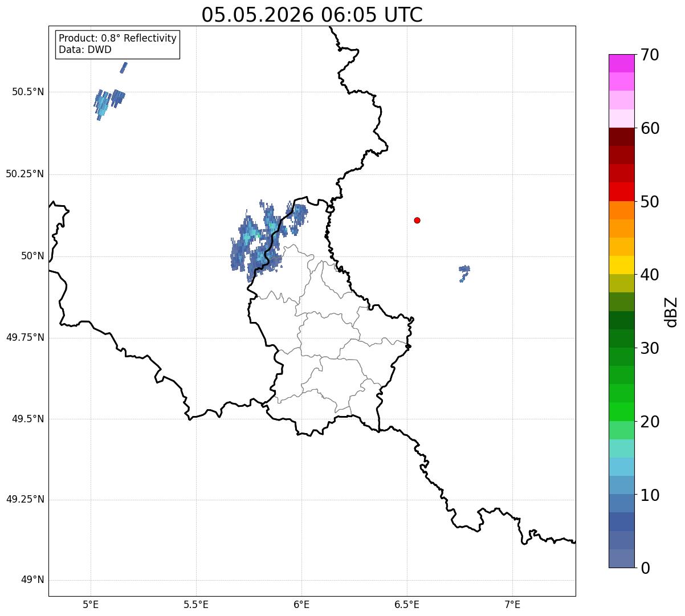Click the 7°E longitude axis label
This screenshot has height=616, width=685.
tap(513, 604)
